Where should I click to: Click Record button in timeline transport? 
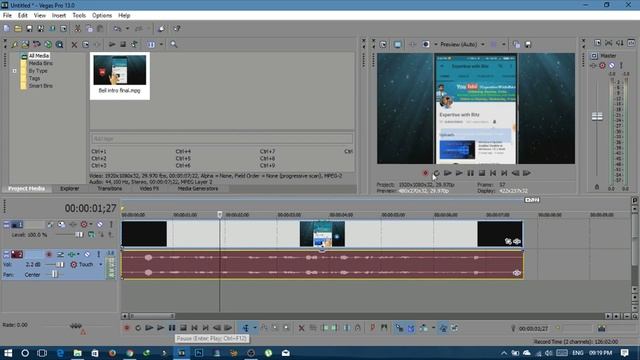tap(127, 328)
